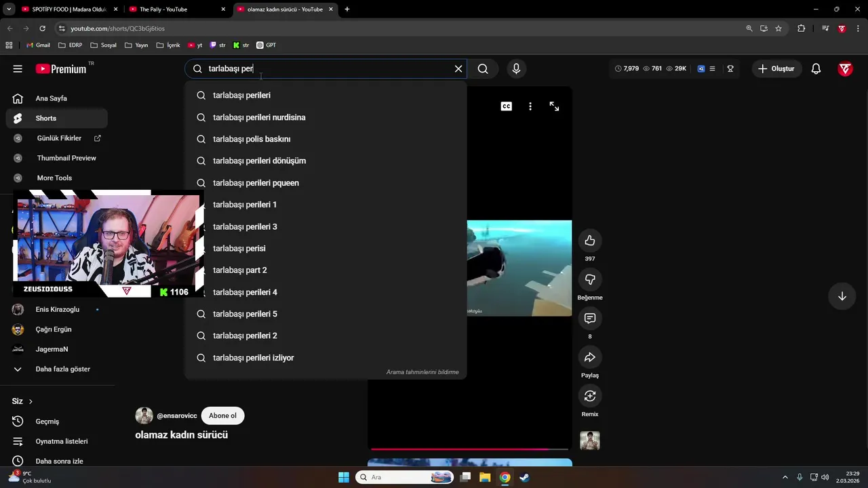Open the Sosyal bookmarks folder
868x488 pixels.
click(x=103, y=45)
